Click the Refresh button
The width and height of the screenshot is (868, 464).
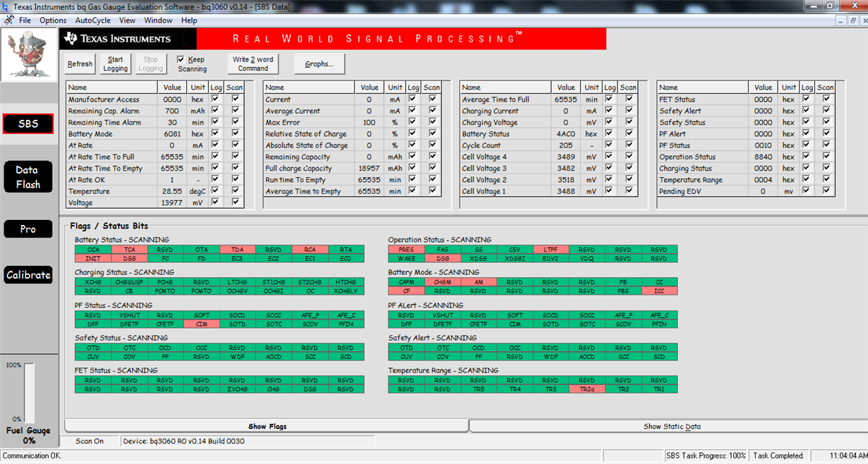[x=80, y=64]
